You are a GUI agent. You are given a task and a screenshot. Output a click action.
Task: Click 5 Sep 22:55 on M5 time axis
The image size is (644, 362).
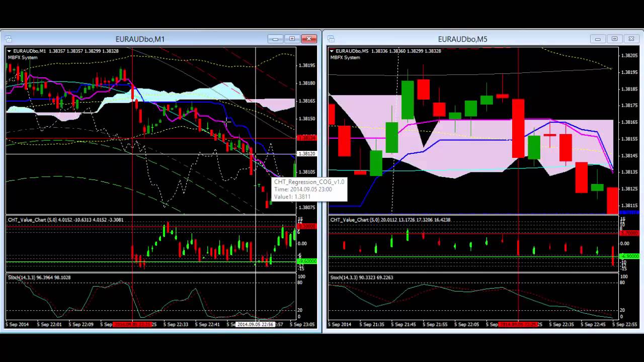coord(625,325)
